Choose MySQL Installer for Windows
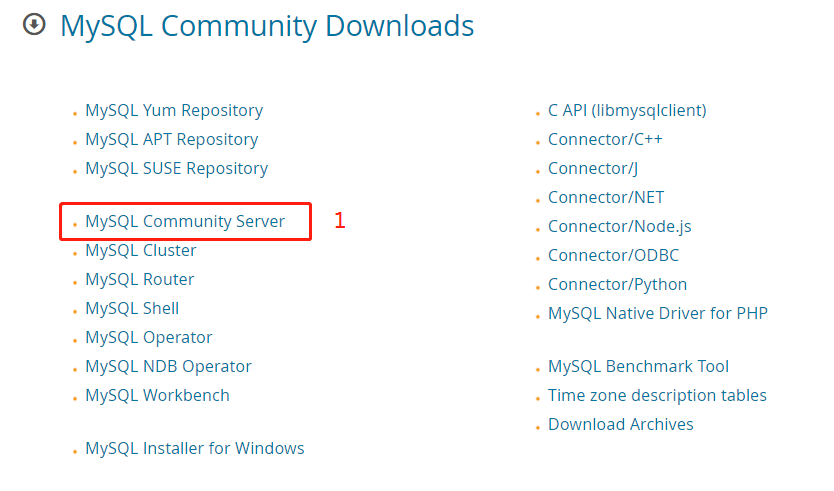This screenshot has width=834, height=491. [x=195, y=448]
